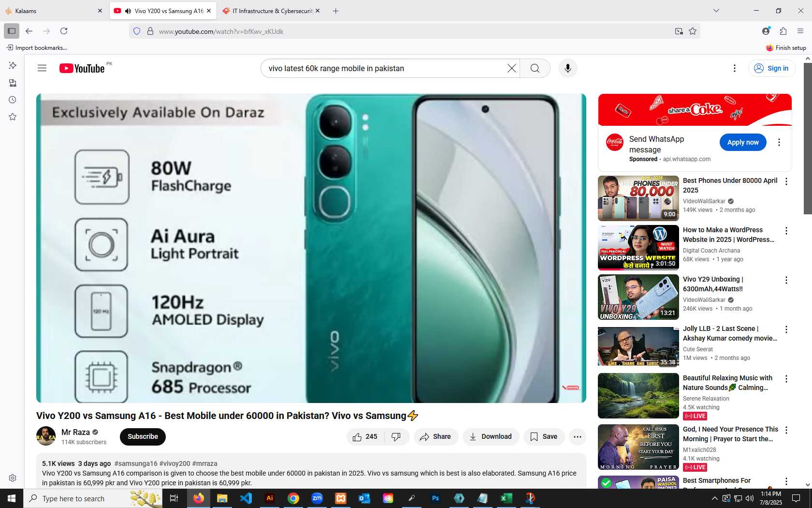
Task: Click Import bookmarks in toolbar
Action: [x=37, y=47]
